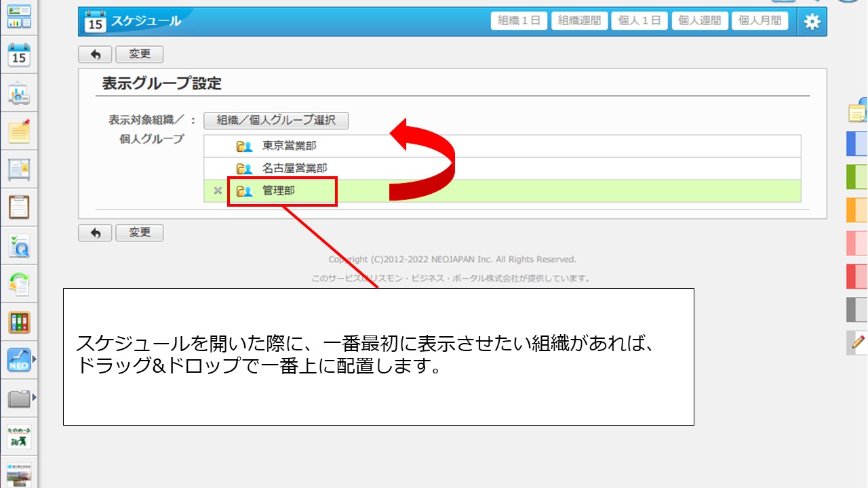This screenshot has width=868, height=488.
Task: Open the green circular arrow document icon
Action: pyautogui.click(x=19, y=284)
